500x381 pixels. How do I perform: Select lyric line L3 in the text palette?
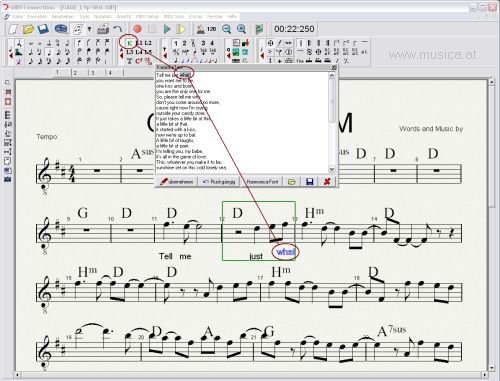pyautogui.click(x=130, y=52)
